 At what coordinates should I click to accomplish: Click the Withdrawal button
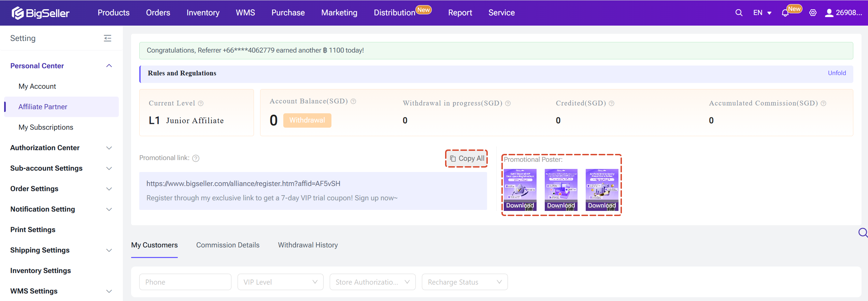coord(307,120)
